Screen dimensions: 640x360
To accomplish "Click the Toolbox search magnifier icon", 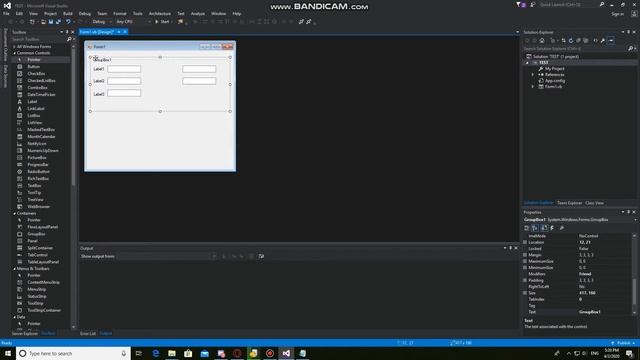I will click(x=69, y=39).
